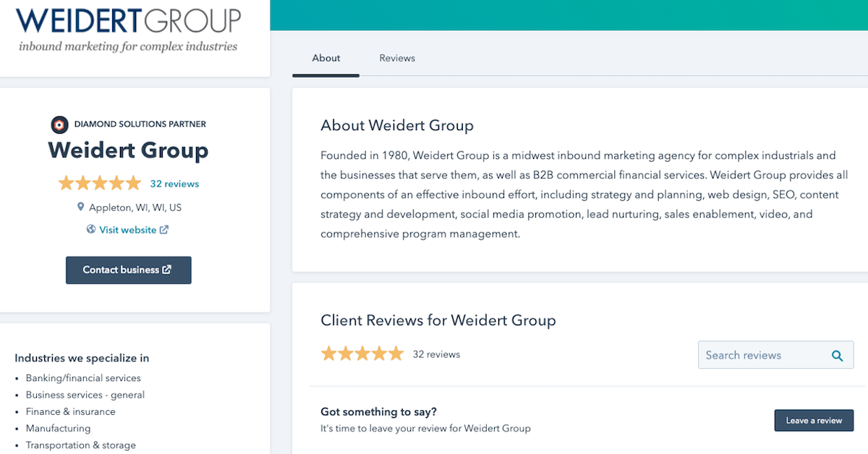868x454 pixels.
Task: Click the globe icon beside Visit website
Action: tap(90, 229)
